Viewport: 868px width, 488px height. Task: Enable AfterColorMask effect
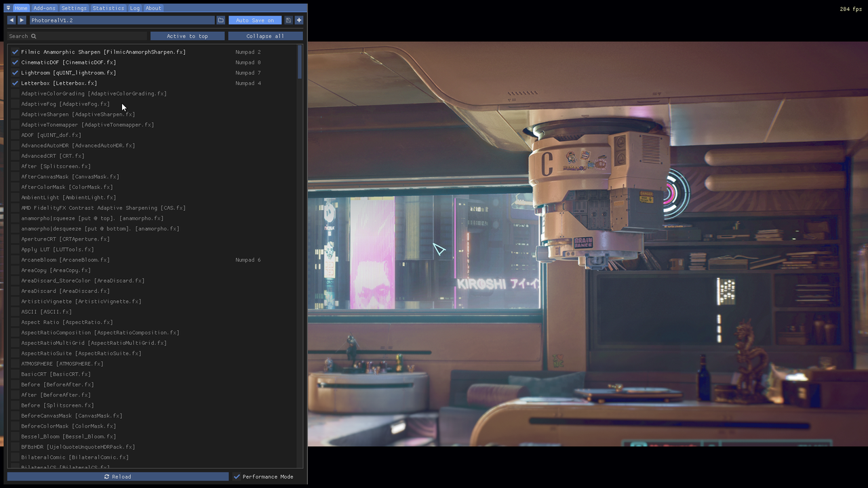point(15,187)
